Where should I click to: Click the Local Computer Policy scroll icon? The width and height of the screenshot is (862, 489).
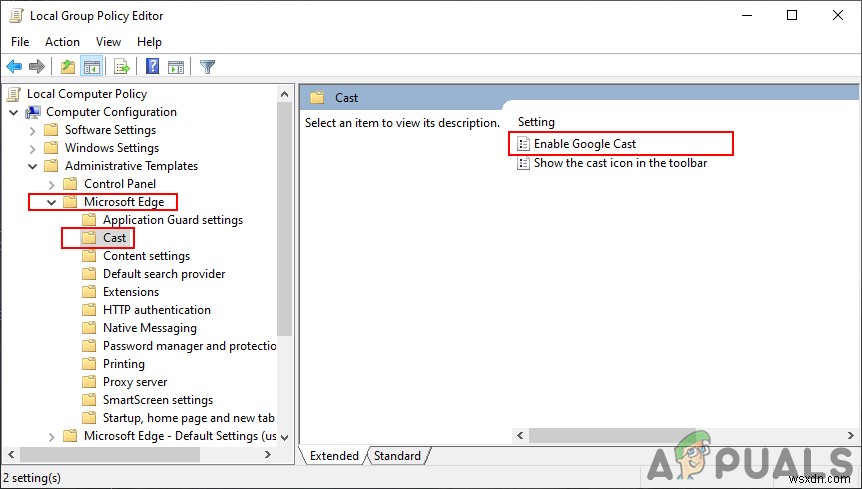pos(14,94)
